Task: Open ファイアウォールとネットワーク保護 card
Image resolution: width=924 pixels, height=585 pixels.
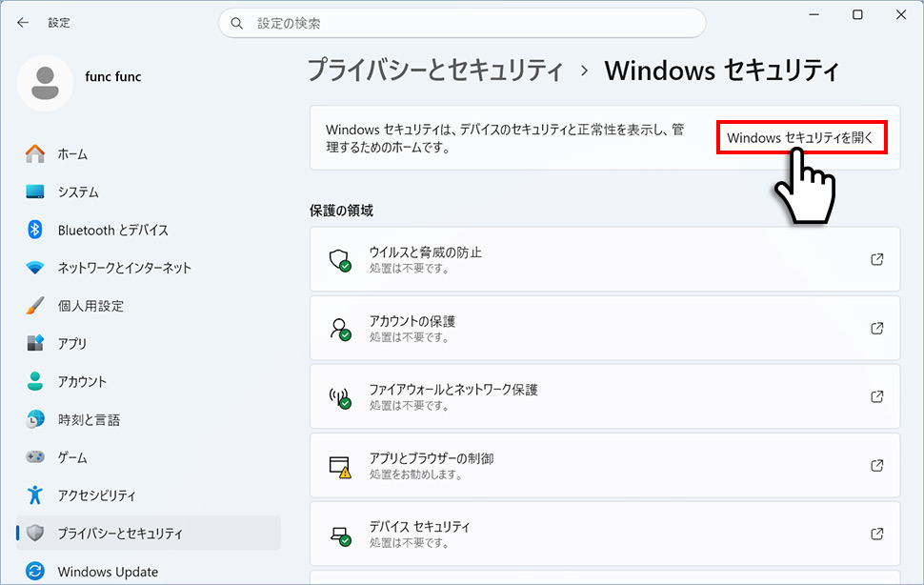Action: (x=605, y=396)
